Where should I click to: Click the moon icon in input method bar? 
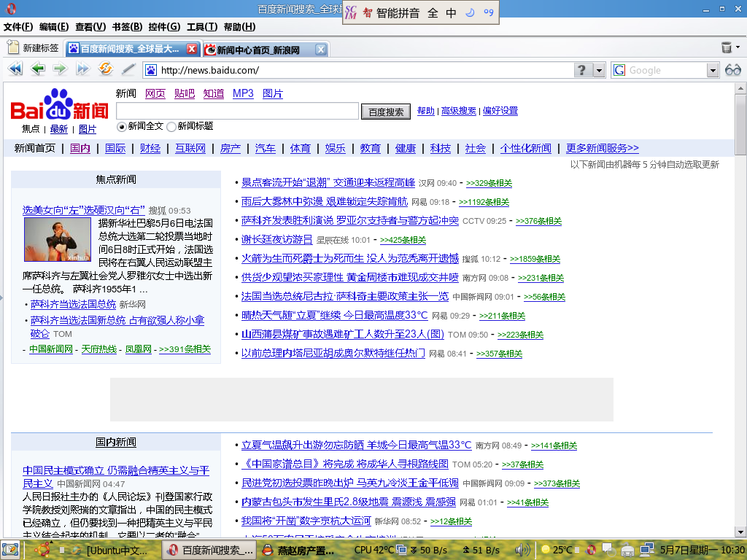coord(470,13)
